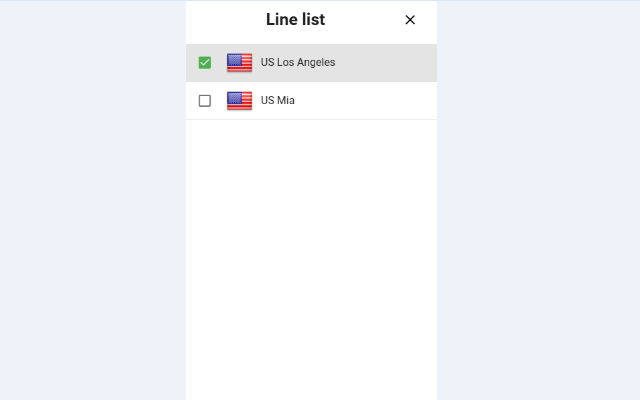
Task: Click the word List in the panel title
Action: (312, 20)
